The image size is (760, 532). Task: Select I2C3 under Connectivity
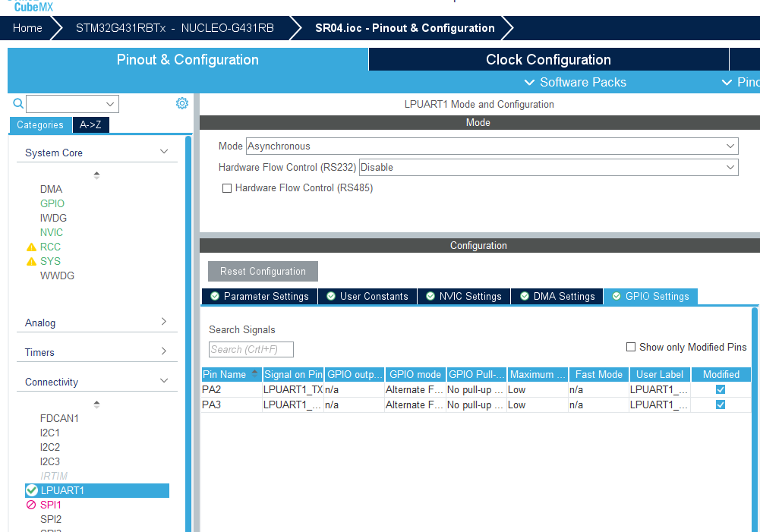[50, 461]
